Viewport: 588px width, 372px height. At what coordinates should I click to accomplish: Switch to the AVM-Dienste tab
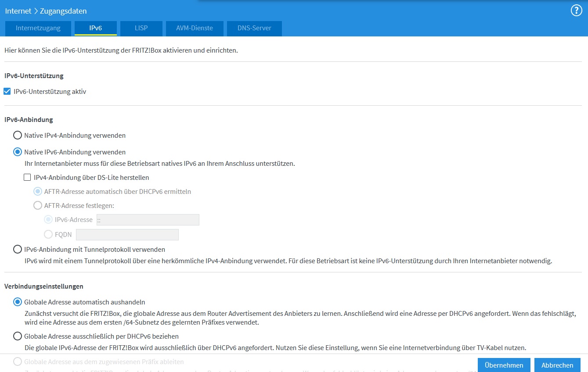[195, 28]
